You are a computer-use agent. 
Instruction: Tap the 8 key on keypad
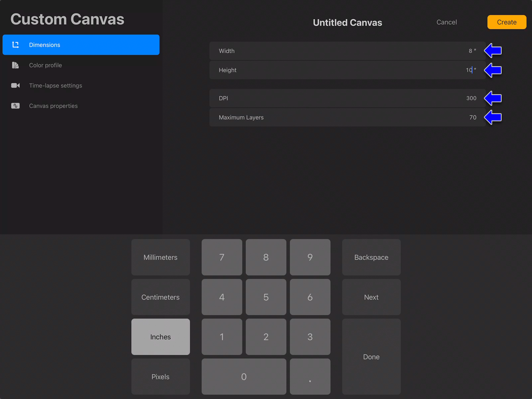tap(266, 257)
